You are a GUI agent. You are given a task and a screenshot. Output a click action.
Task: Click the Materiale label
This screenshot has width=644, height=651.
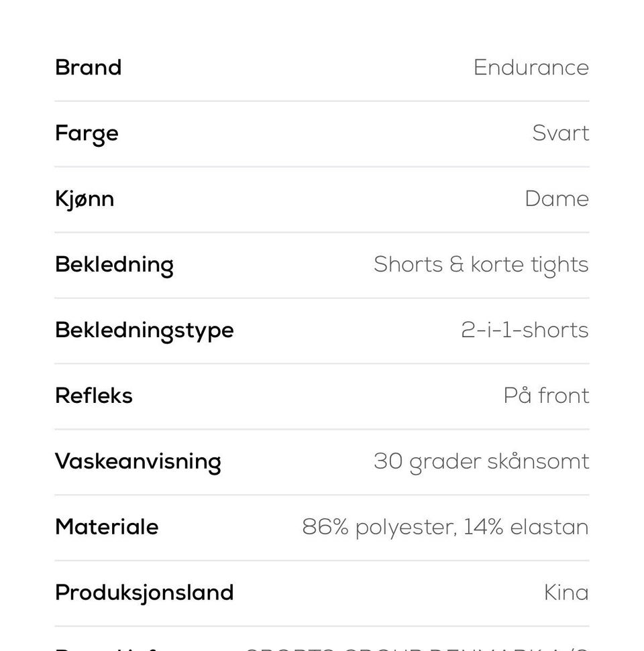coord(107,527)
